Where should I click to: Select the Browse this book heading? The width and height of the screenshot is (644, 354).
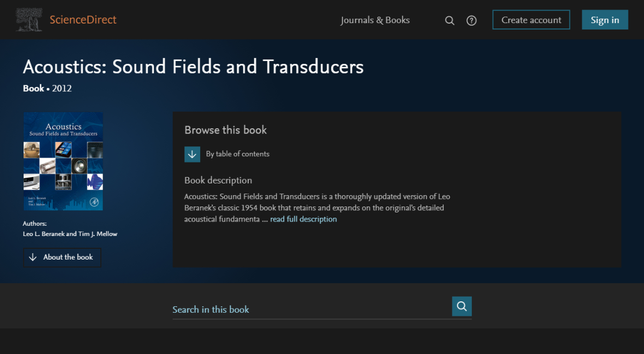point(225,130)
